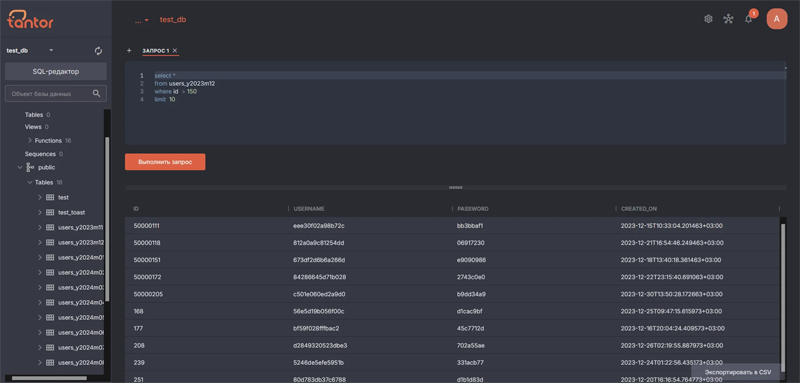Click the cell 50000111

(146, 225)
